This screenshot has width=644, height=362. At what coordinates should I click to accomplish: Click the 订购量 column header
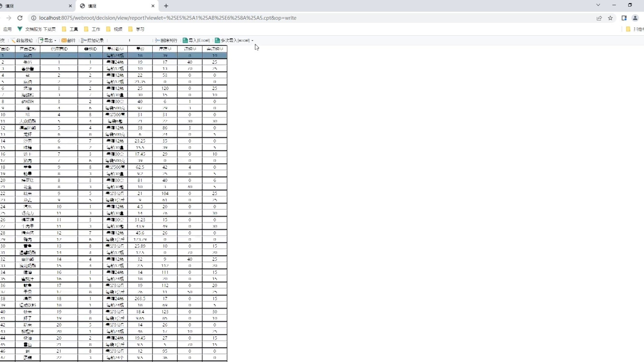click(190, 49)
